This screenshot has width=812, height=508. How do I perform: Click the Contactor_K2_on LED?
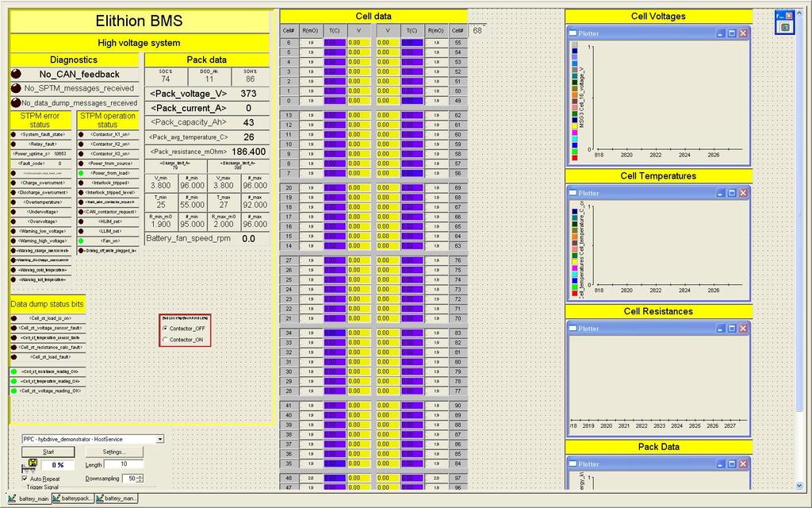click(x=81, y=144)
